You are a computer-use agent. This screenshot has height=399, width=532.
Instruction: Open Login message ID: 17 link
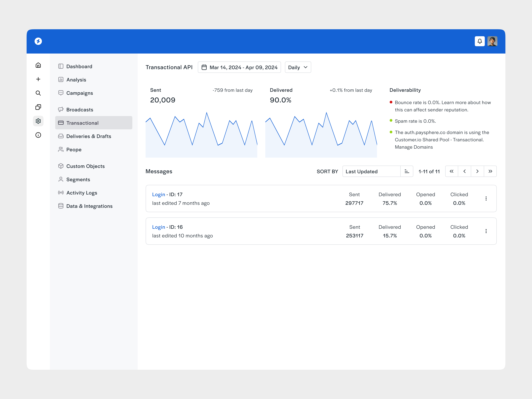158,194
